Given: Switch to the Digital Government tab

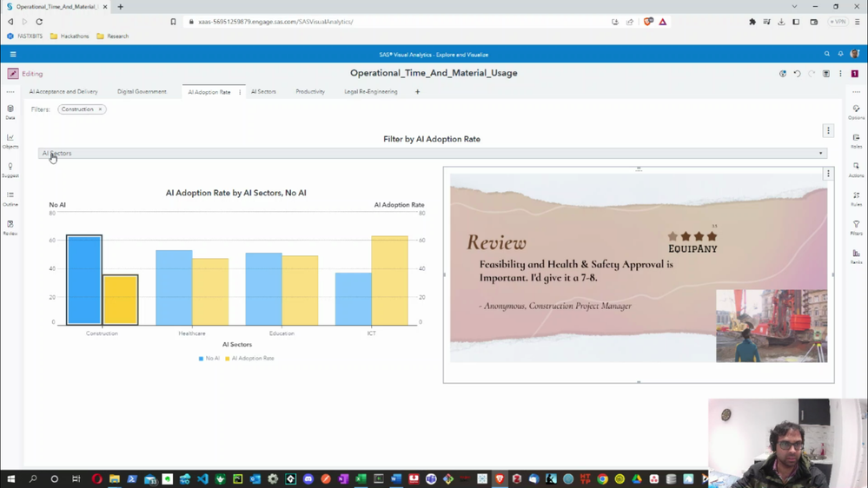Looking at the screenshot, I should click(142, 92).
